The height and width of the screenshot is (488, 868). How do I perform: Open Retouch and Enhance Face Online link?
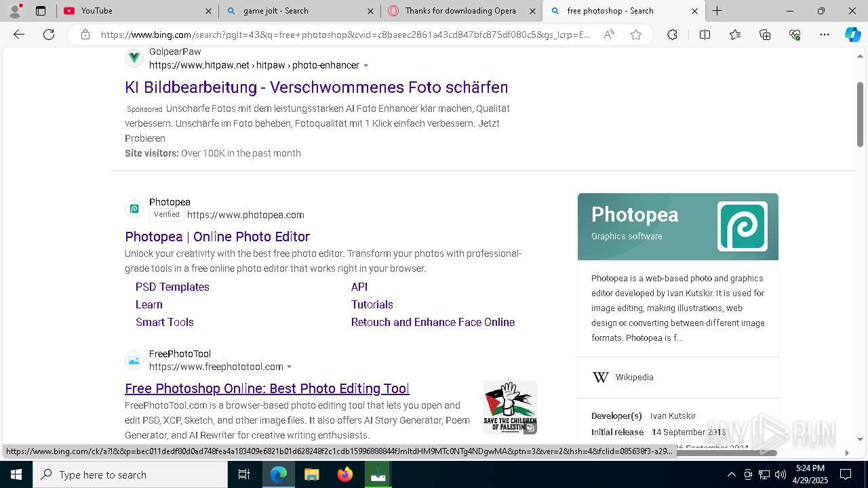[x=433, y=322]
